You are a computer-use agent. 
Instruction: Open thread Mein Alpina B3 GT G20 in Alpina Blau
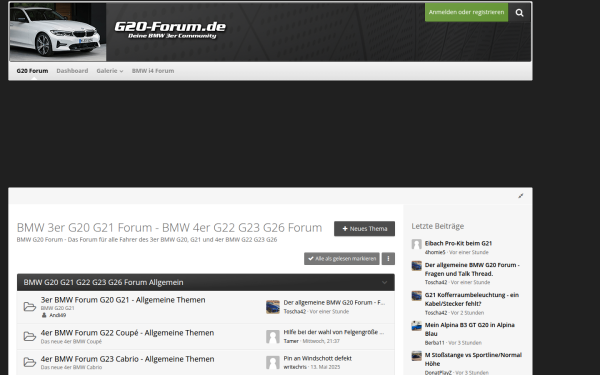click(470, 329)
